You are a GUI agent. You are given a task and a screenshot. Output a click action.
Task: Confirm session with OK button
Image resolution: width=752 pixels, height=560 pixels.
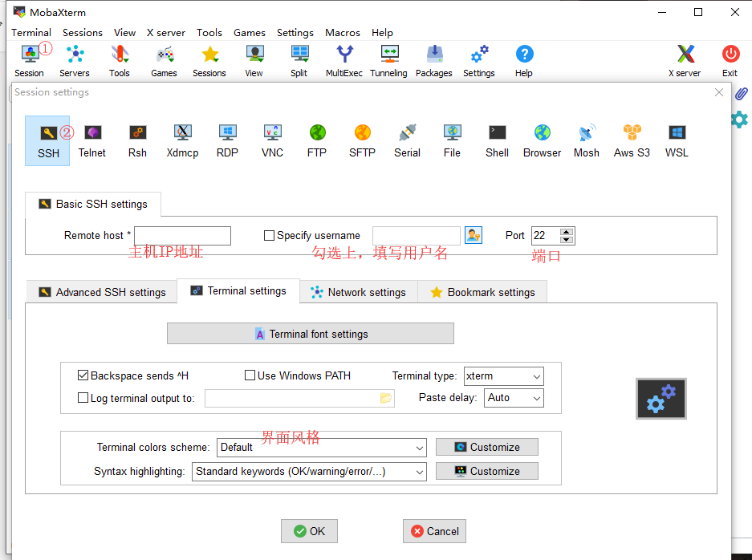[309, 531]
